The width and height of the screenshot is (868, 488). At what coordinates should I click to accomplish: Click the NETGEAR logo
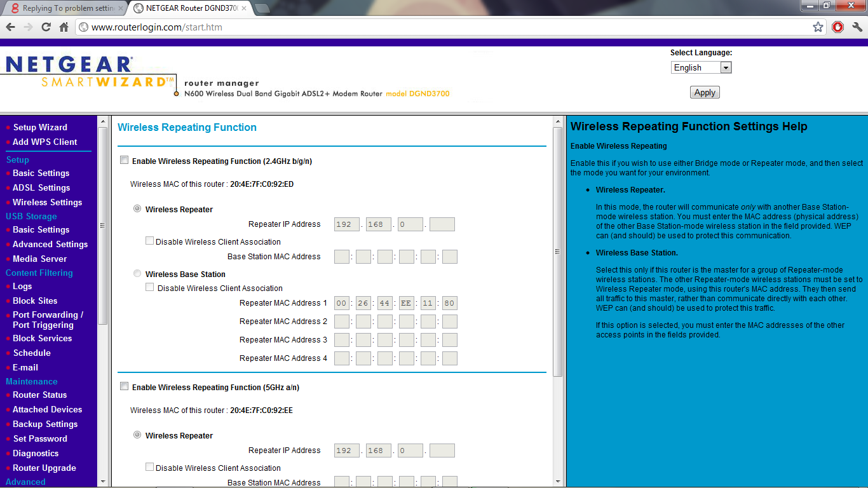coord(69,64)
